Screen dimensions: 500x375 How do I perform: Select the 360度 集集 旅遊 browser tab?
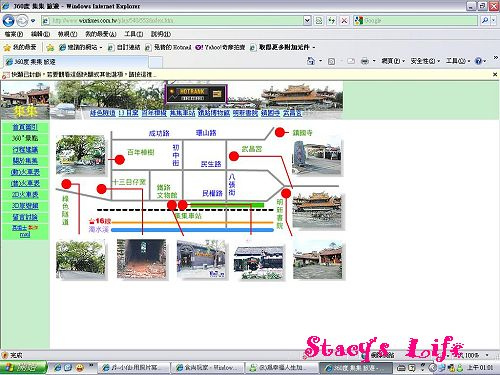(75, 62)
